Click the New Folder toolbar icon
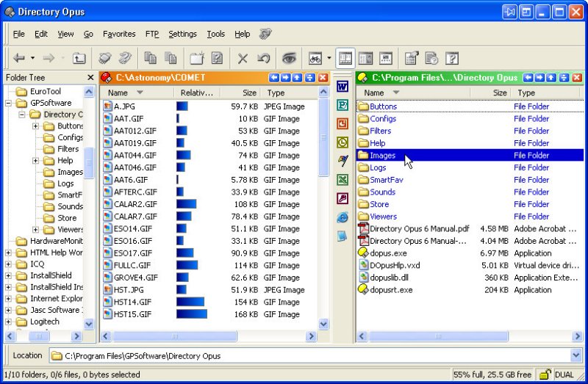Viewport: 588px width, 384px height. click(196, 58)
